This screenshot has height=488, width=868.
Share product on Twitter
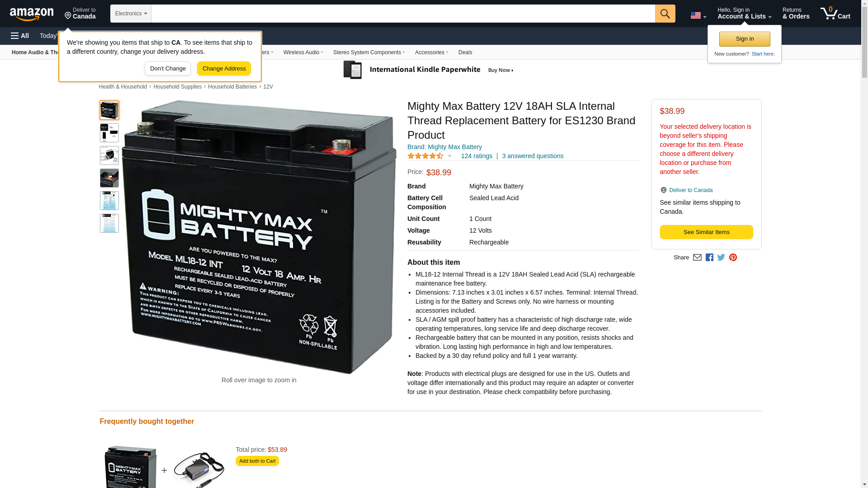721,258
